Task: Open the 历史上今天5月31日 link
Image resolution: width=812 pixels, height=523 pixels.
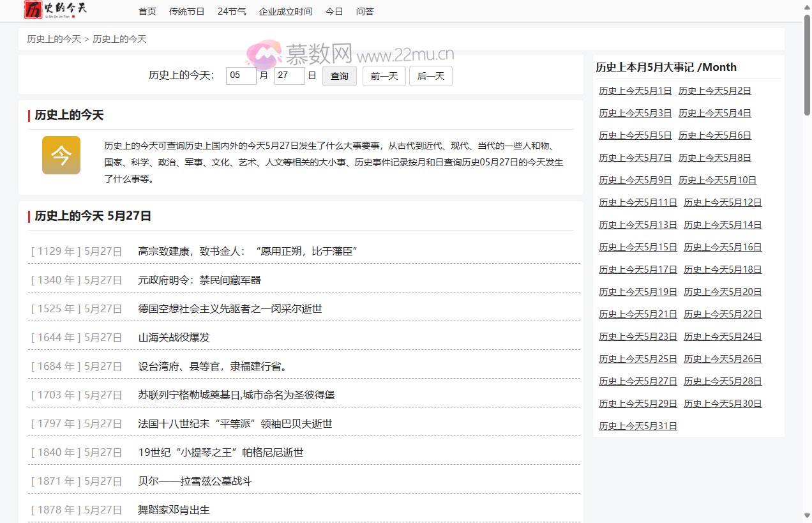Action: click(638, 425)
